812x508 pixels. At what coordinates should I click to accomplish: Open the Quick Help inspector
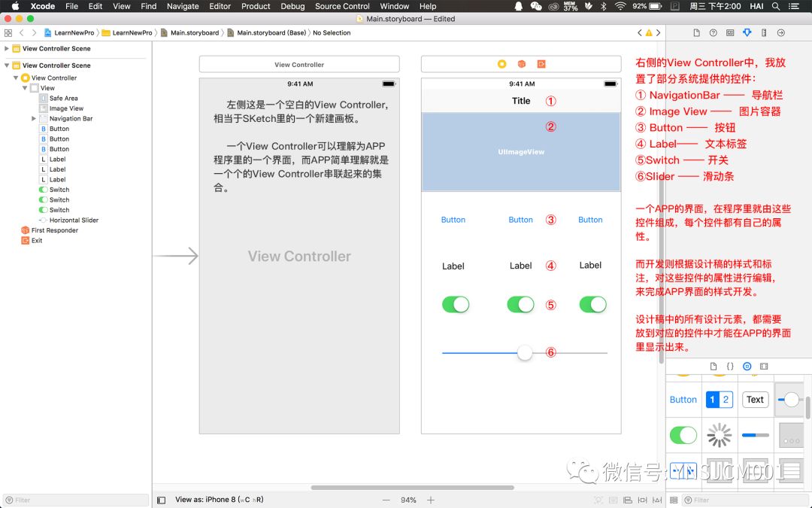[714, 32]
